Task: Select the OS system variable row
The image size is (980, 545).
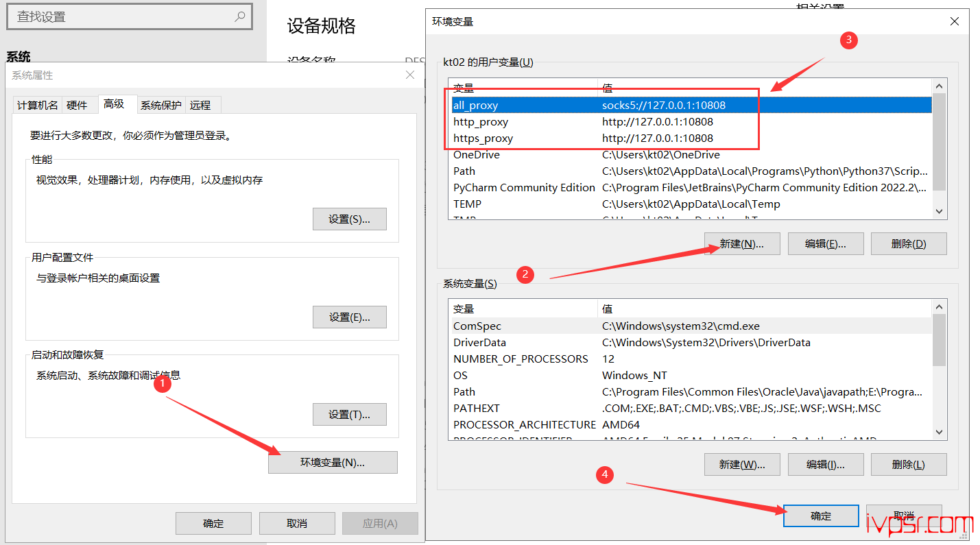Action: (691, 375)
